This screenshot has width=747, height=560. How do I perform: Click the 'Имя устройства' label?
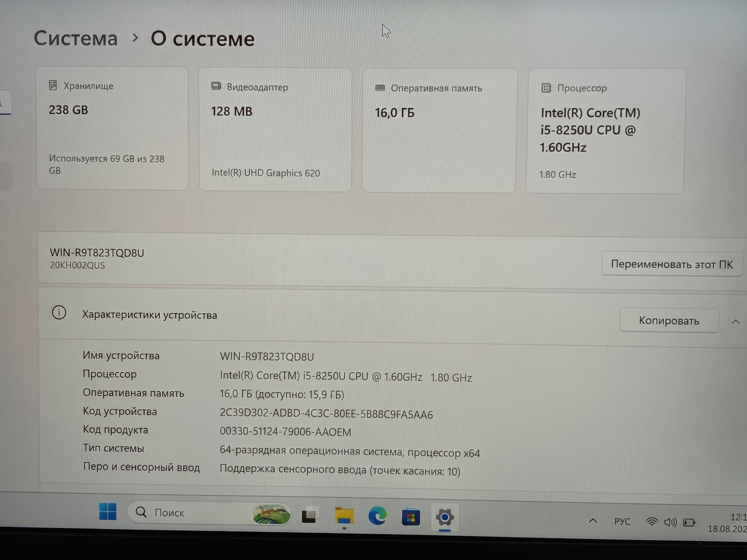121,355
